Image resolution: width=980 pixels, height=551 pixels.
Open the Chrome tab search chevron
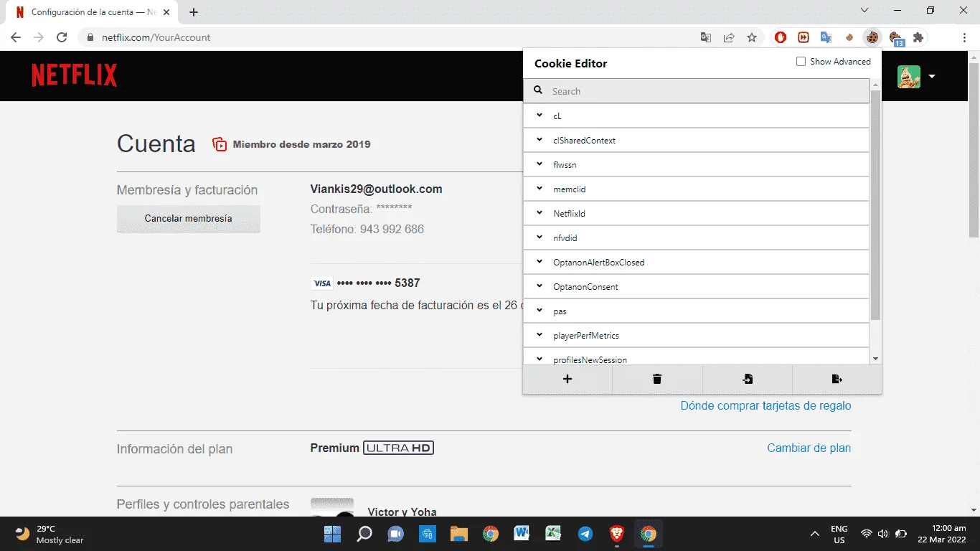[x=864, y=11]
